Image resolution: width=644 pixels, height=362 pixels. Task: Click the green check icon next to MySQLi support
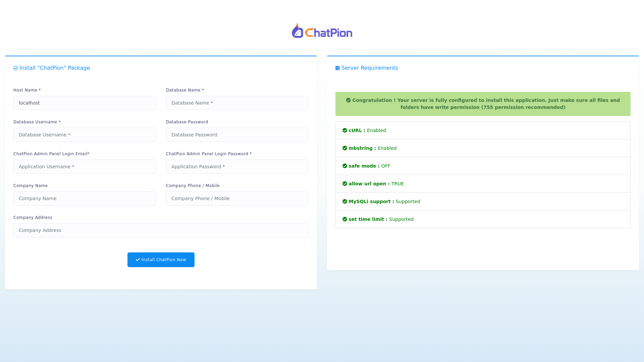click(x=345, y=201)
